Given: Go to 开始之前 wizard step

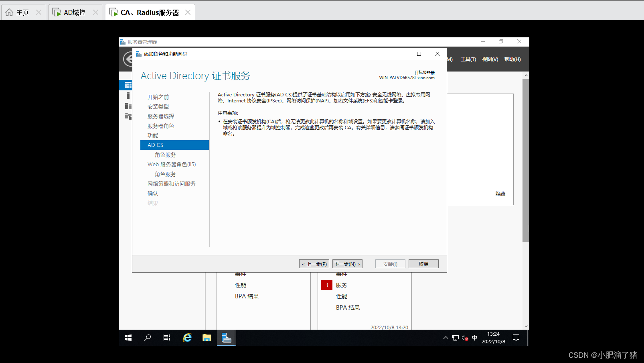Looking at the screenshot, I should click(158, 97).
